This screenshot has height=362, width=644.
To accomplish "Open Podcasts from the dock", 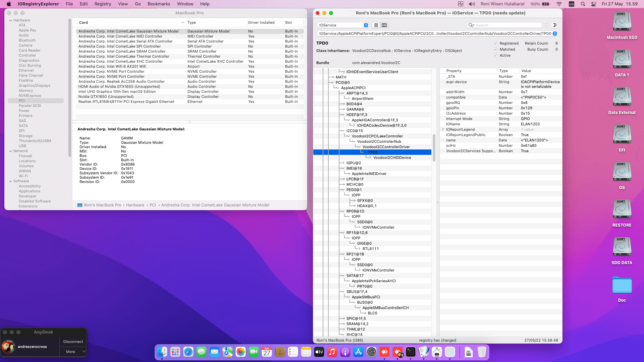I will [345, 352].
